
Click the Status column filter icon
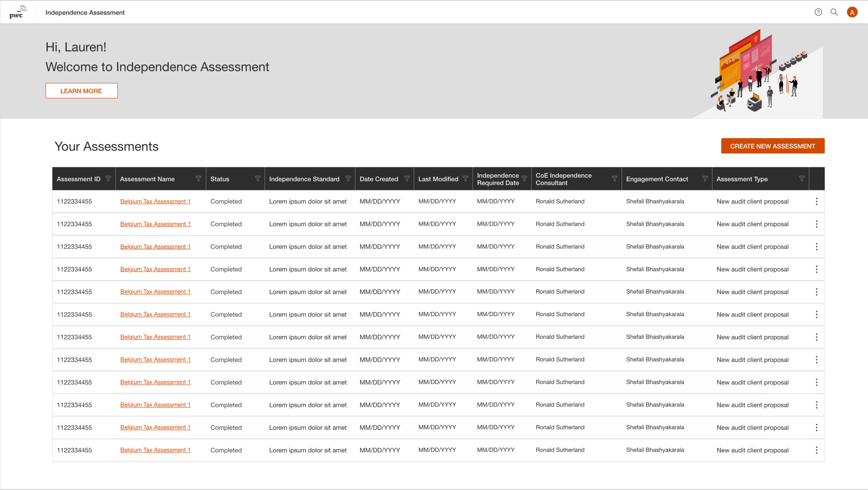point(257,179)
